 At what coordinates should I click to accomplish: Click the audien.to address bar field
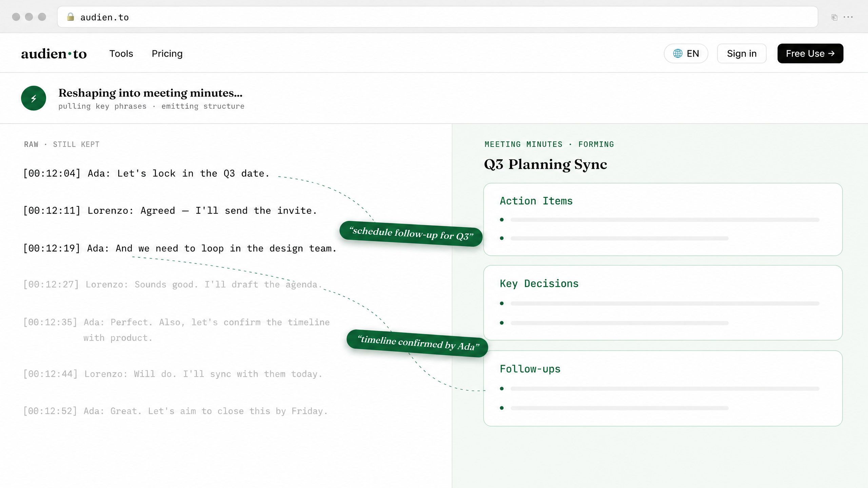tap(437, 17)
